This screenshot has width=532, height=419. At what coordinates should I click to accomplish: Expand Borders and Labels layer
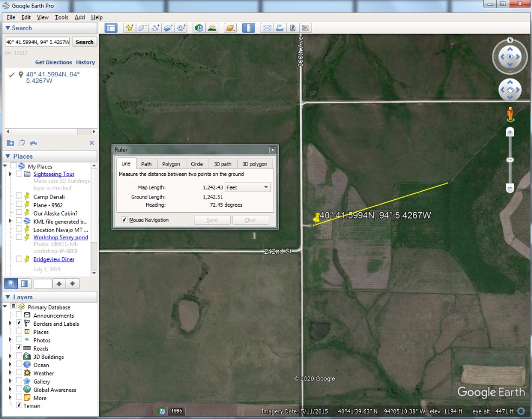[10, 323]
